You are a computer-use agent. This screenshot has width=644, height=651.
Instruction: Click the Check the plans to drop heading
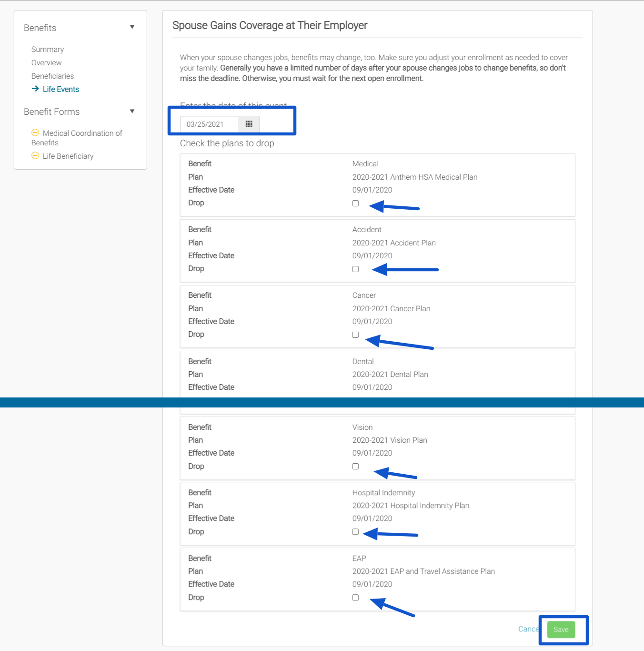227,143
